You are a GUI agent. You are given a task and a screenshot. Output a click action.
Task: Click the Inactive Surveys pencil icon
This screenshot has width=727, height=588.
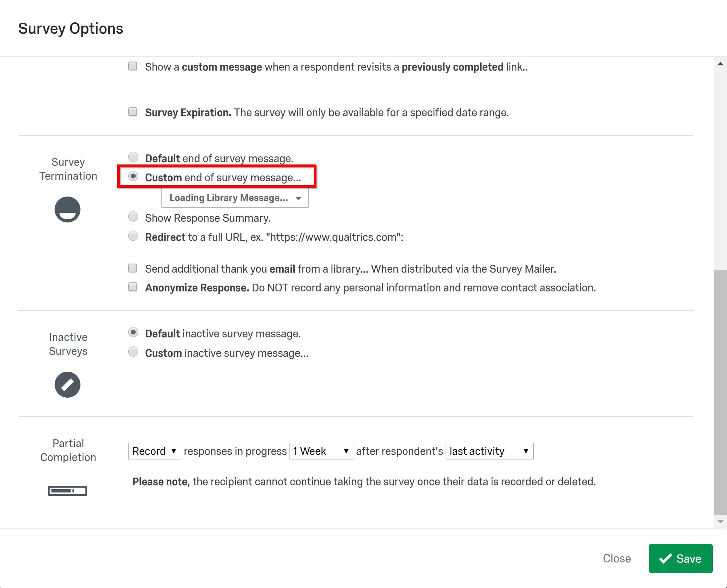point(67,384)
